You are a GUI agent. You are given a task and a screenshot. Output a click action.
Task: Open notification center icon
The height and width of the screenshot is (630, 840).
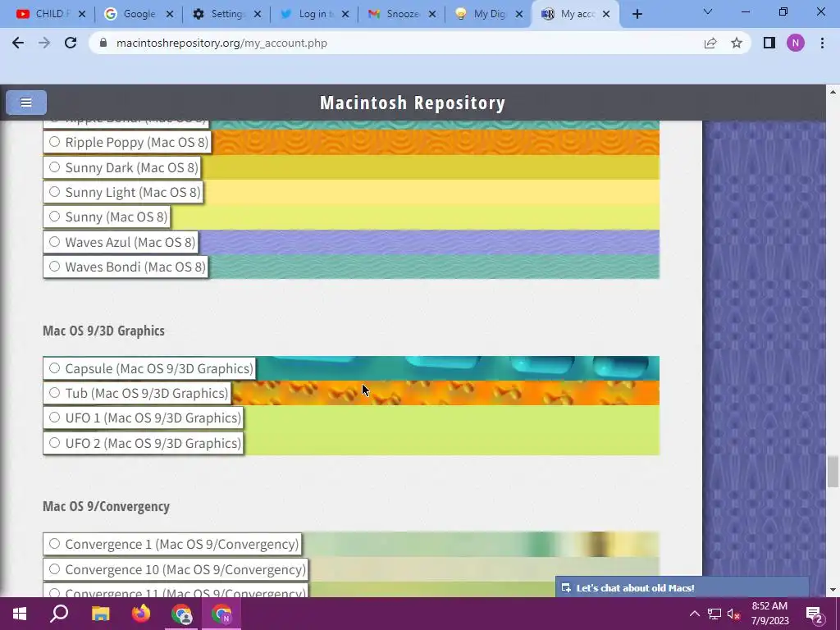814,614
